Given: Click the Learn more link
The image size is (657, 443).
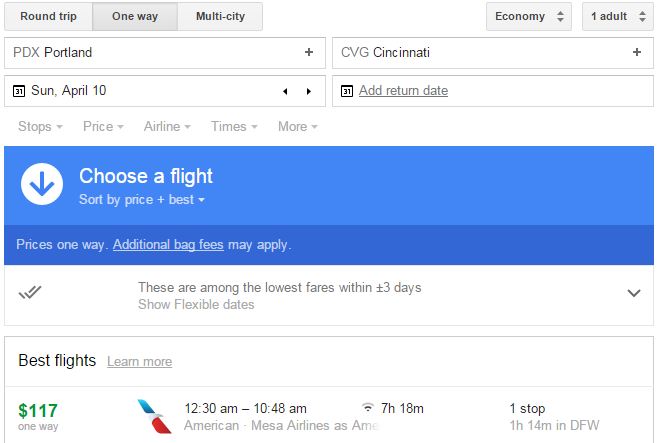Looking at the screenshot, I should click(139, 362).
